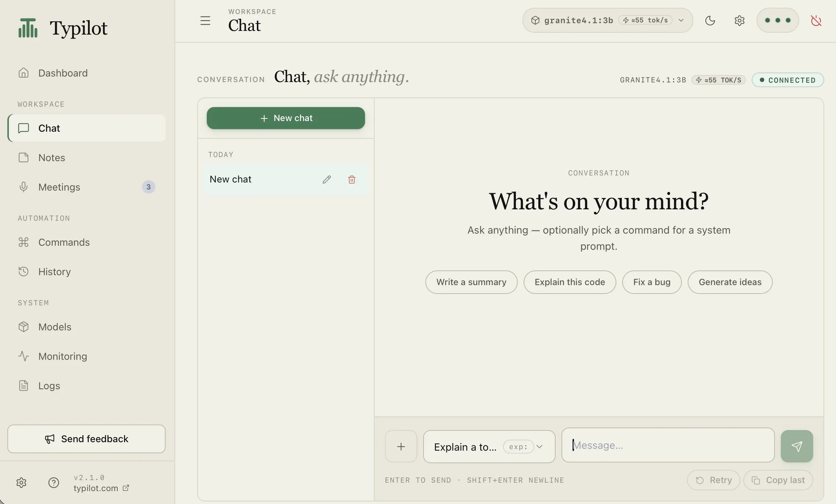Open Meetings in the sidebar
Image resolution: width=836 pixels, height=504 pixels.
click(x=86, y=187)
